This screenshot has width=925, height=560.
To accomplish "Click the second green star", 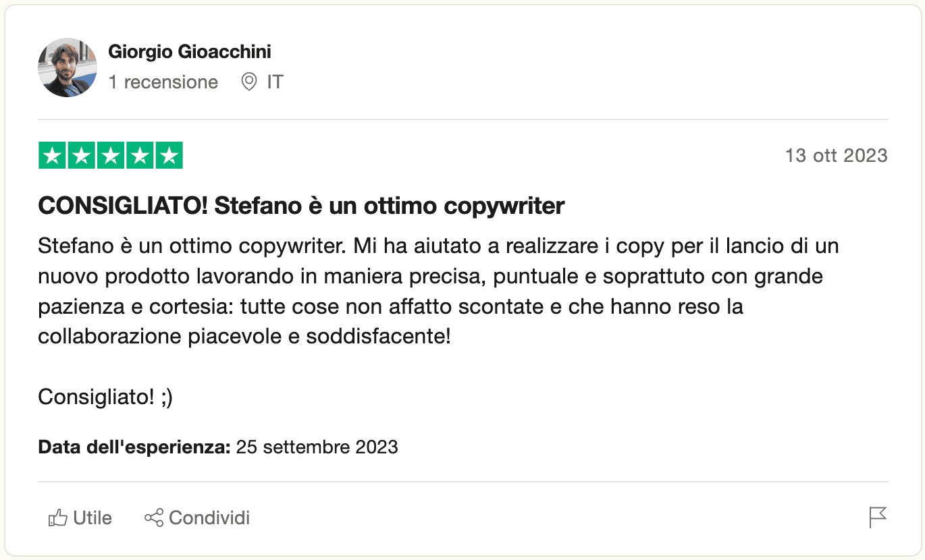I will (82, 156).
